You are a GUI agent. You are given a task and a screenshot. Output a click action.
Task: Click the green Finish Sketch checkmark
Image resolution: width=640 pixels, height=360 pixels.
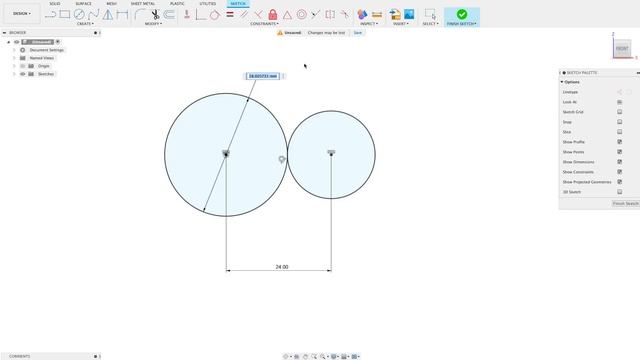tap(462, 14)
